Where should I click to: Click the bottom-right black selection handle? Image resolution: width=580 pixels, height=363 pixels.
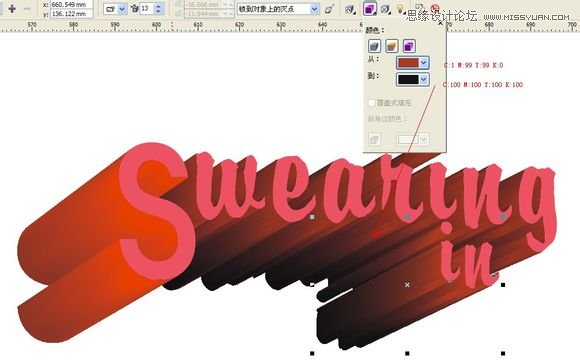503,353
